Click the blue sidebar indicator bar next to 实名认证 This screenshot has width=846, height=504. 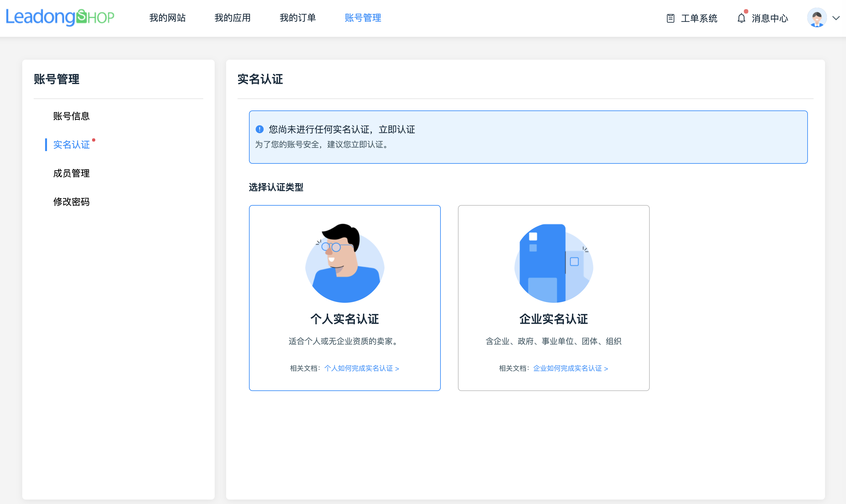click(47, 145)
